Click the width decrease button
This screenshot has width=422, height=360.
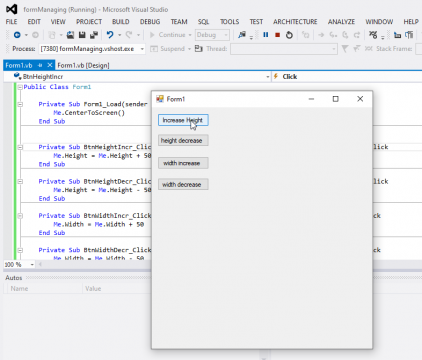pos(183,184)
